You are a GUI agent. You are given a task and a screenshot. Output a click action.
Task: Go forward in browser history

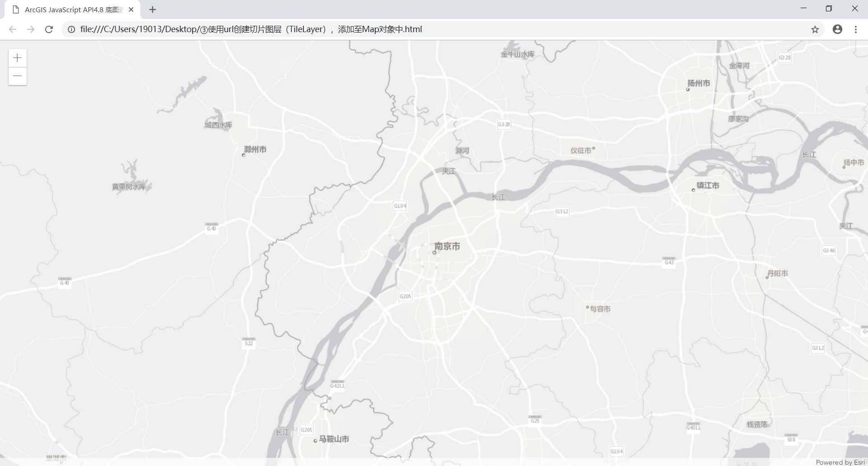coord(31,29)
